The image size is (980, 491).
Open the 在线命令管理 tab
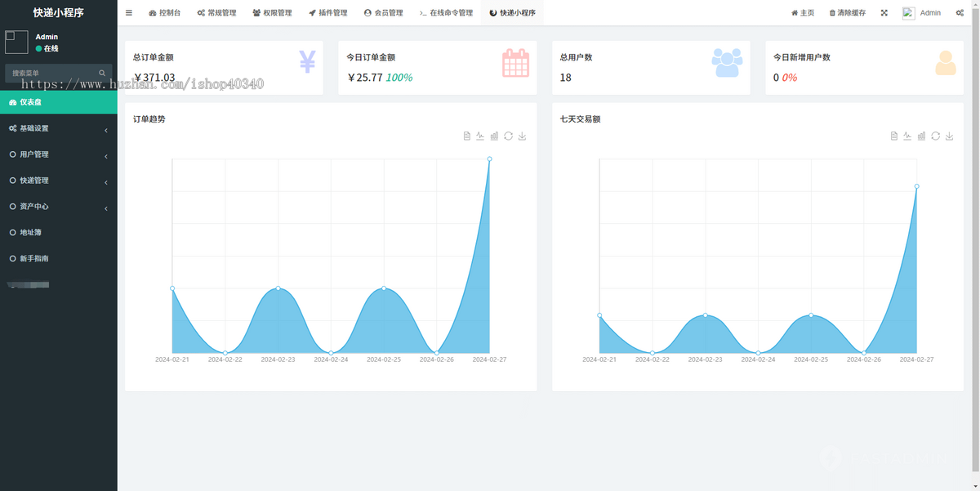(446, 13)
